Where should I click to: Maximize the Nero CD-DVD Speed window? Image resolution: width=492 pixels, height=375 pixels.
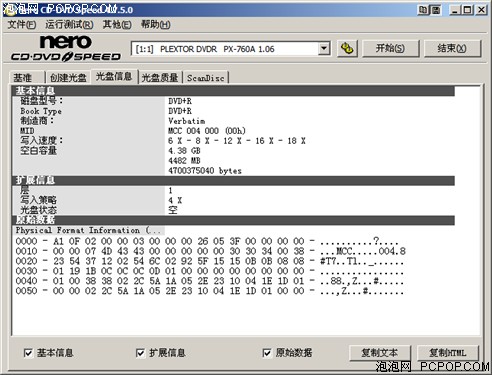tap(467, 10)
